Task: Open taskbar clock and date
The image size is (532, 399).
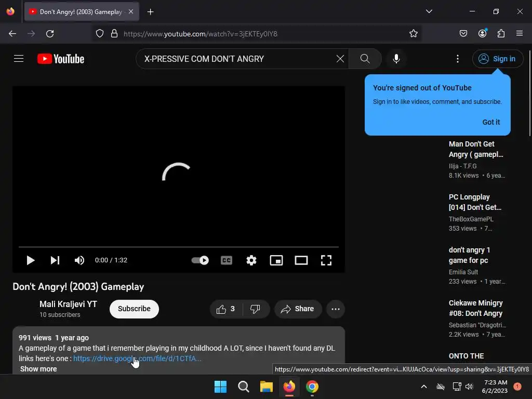Action: [495, 387]
